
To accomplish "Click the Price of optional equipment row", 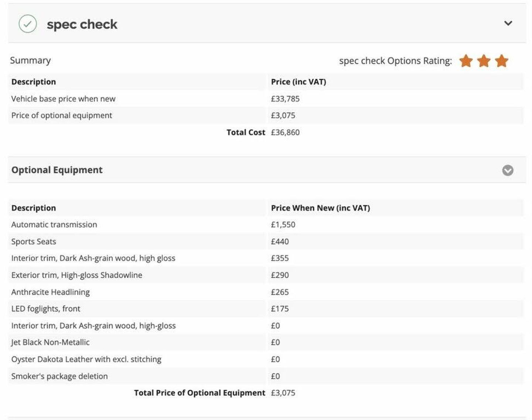I will click(266, 115).
